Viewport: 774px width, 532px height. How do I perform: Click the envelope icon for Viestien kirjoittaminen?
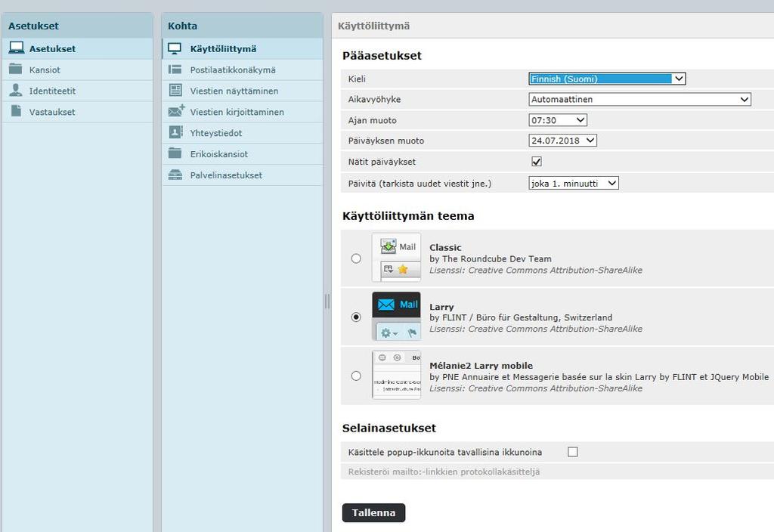tap(175, 112)
